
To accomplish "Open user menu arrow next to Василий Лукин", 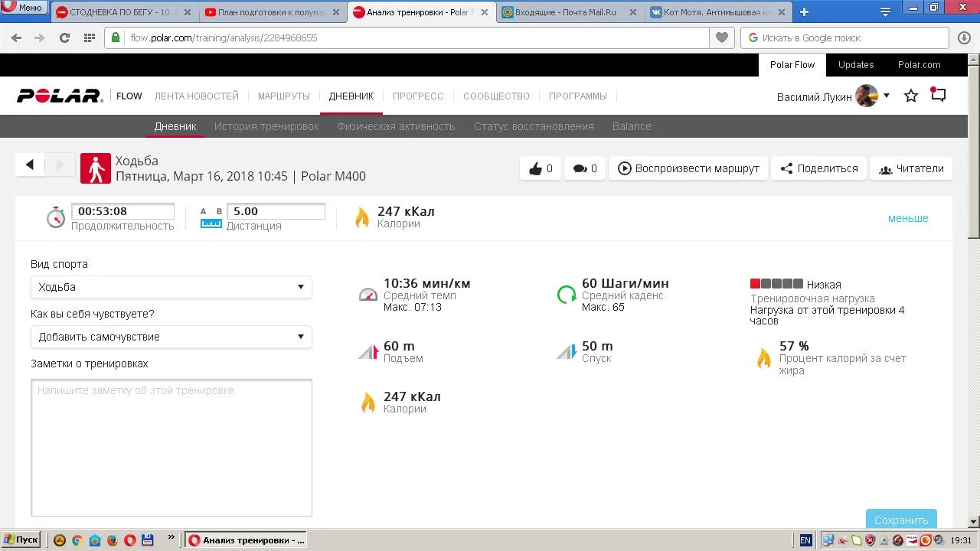I will (887, 96).
